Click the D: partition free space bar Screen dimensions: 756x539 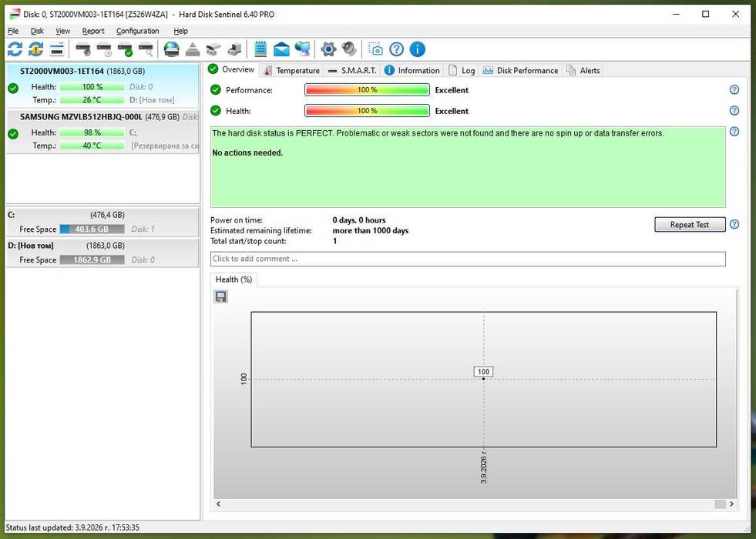92,259
